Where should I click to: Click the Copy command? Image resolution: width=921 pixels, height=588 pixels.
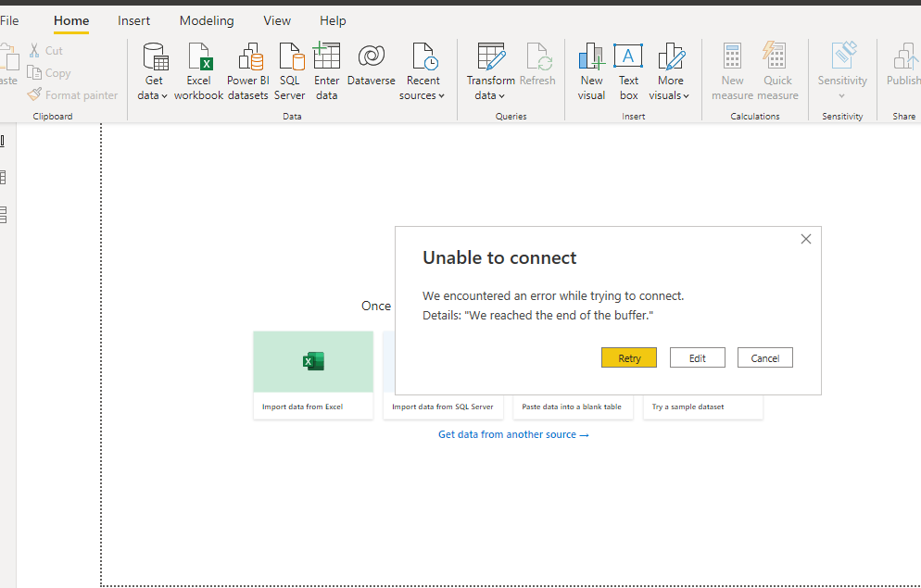point(49,73)
